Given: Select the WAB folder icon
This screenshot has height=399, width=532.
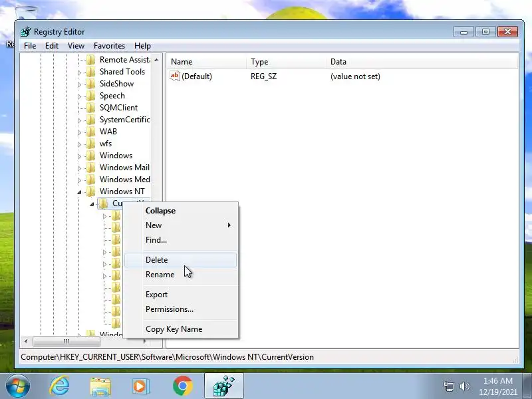Looking at the screenshot, I should pyautogui.click(x=90, y=131).
